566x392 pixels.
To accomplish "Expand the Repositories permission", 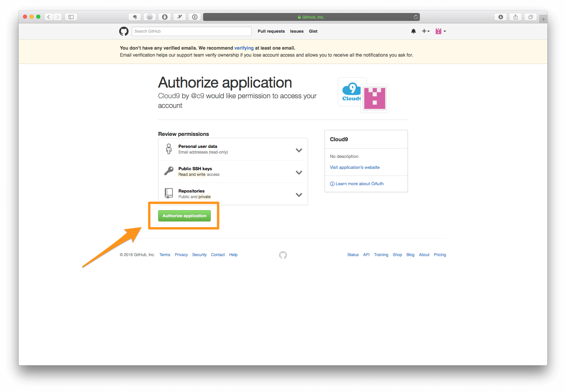I will (x=299, y=195).
